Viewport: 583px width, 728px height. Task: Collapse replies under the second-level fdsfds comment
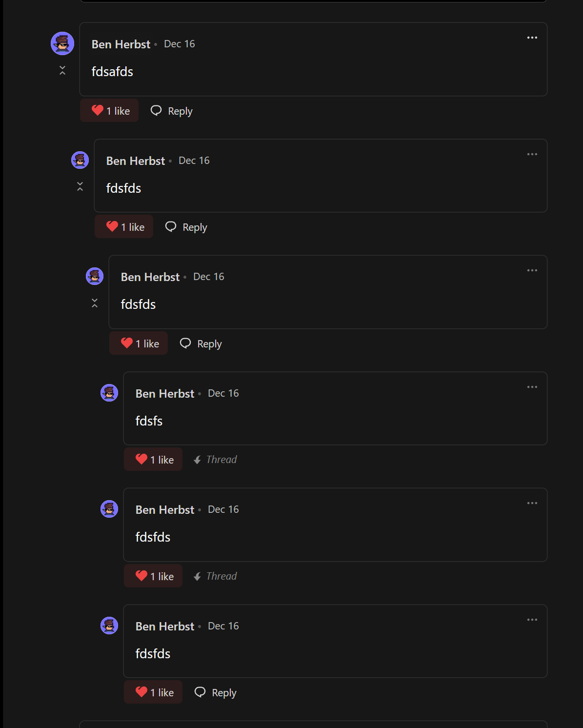coord(80,186)
